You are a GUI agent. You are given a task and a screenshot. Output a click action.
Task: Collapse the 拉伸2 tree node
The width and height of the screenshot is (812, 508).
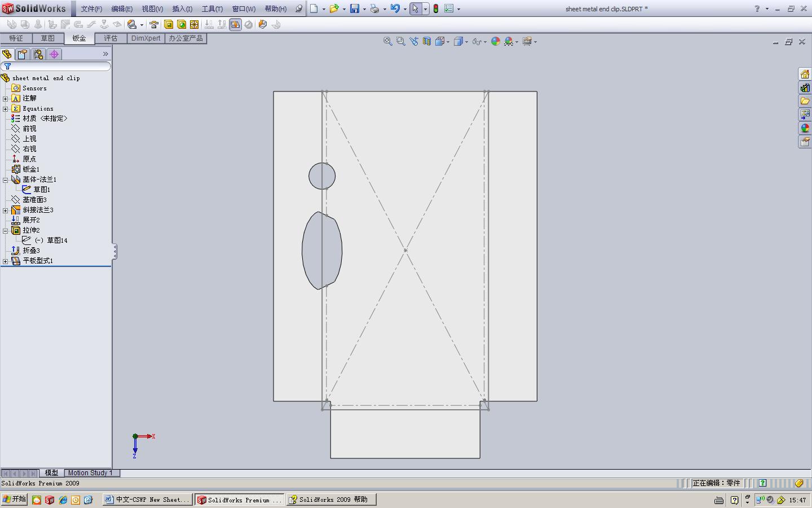pos(6,231)
